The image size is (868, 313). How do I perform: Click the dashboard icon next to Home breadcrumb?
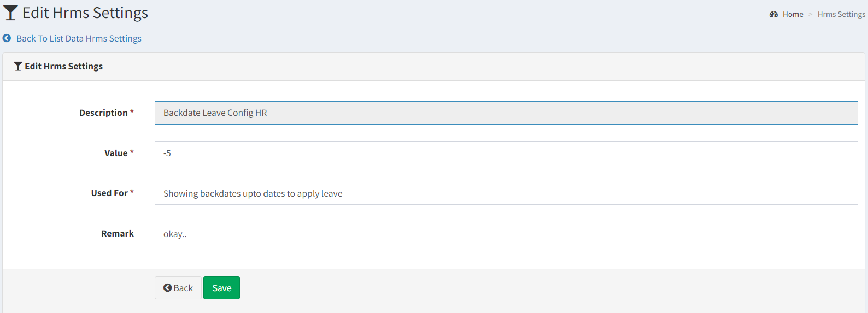(x=773, y=14)
